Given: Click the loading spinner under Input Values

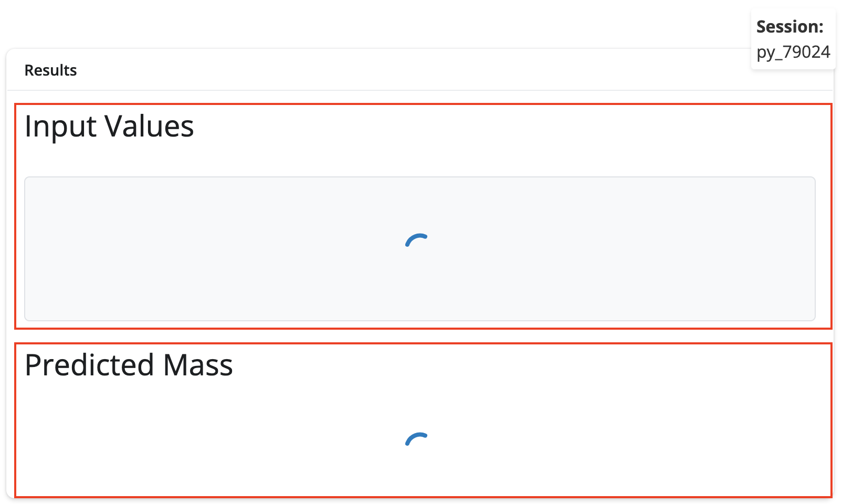Looking at the screenshot, I should pyautogui.click(x=417, y=241).
